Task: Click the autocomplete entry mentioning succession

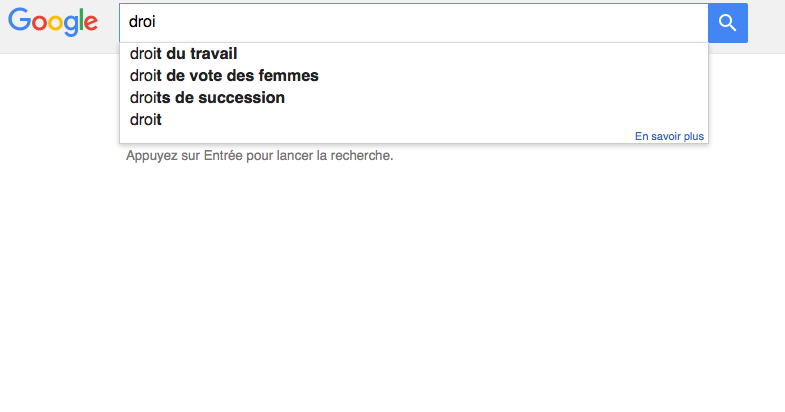Action: pos(414,98)
